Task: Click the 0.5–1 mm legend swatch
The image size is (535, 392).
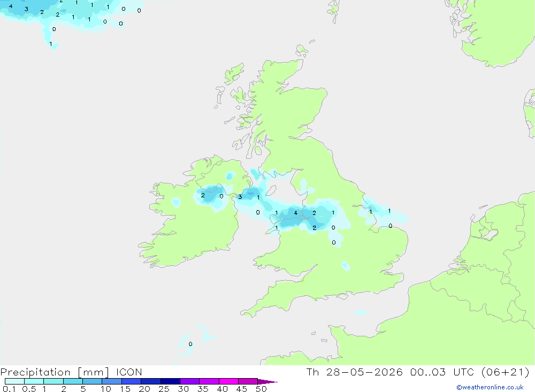Action: (34, 381)
